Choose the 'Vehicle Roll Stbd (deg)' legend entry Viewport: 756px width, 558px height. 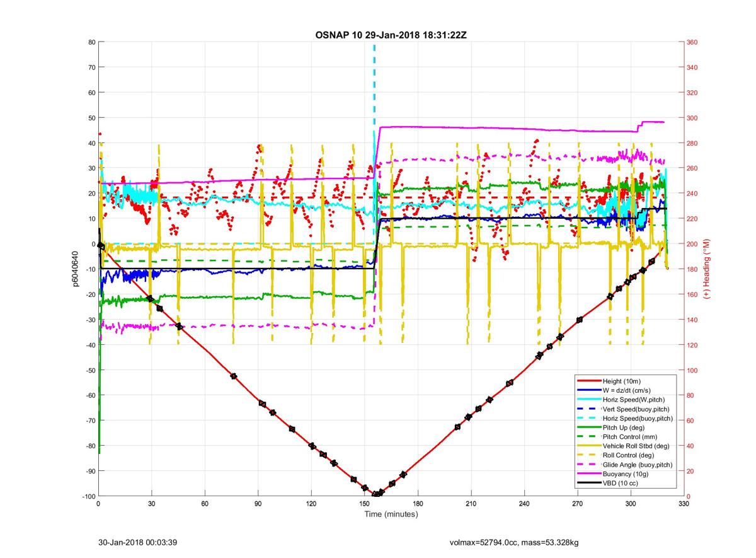pyautogui.click(x=636, y=446)
